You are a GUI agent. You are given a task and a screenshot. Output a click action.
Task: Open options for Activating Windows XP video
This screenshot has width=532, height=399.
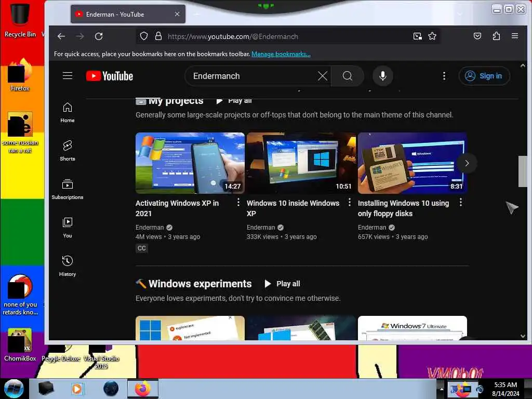(238, 203)
